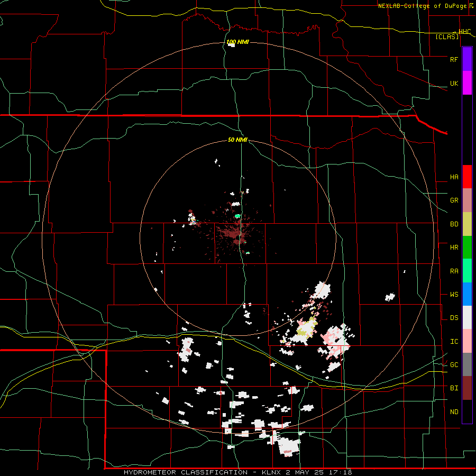Click the Hydrometeor Classification KLNX caption
Viewport: 476px width, 476px height.
pyautogui.click(x=237, y=472)
